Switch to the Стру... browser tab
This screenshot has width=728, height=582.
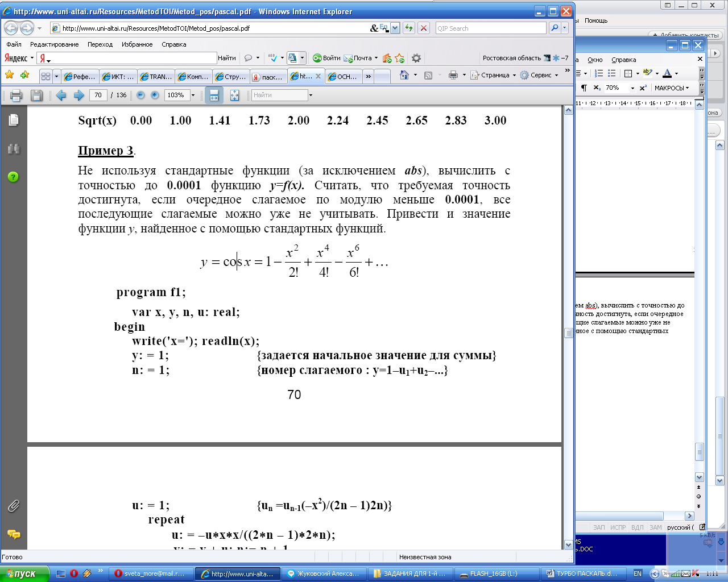point(231,76)
